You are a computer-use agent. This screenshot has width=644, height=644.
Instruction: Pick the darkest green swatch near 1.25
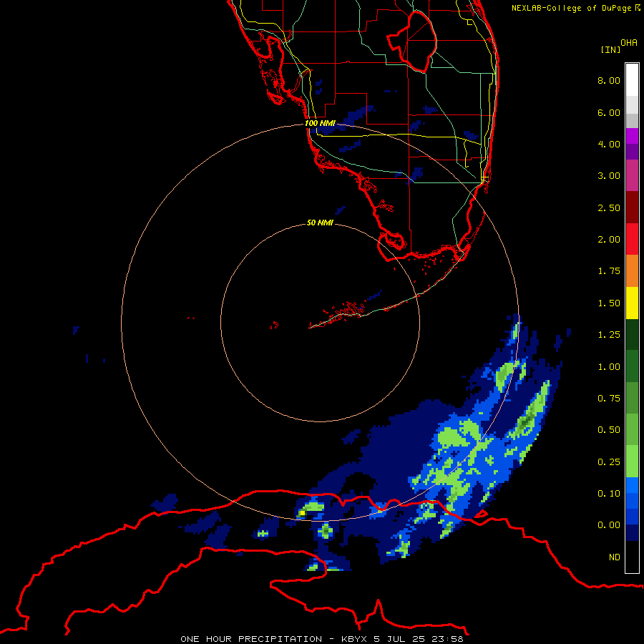[x=632, y=335]
